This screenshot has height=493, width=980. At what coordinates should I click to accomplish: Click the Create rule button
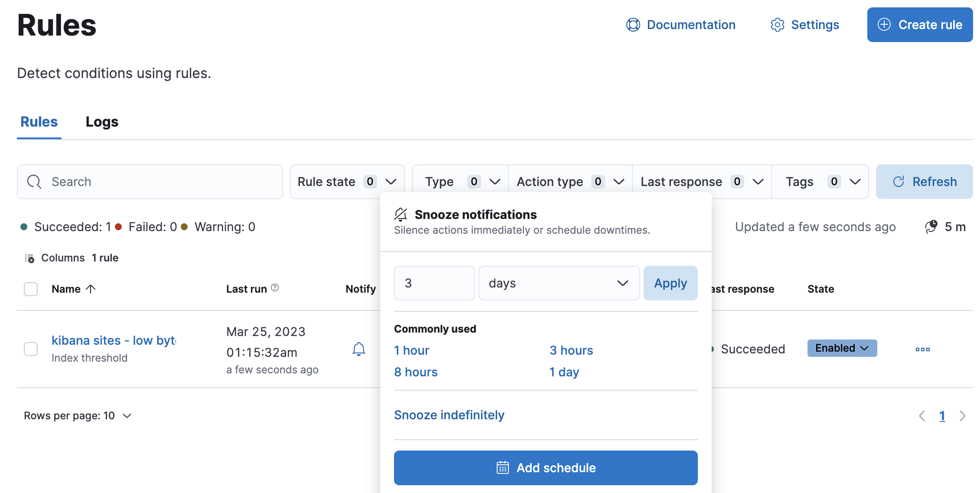920,25
